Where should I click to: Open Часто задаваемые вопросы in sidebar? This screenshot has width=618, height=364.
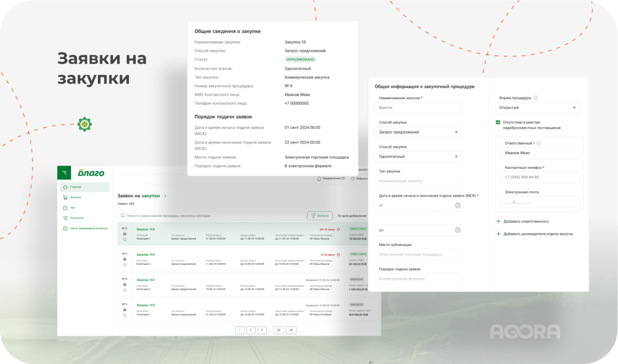[x=85, y=228]
